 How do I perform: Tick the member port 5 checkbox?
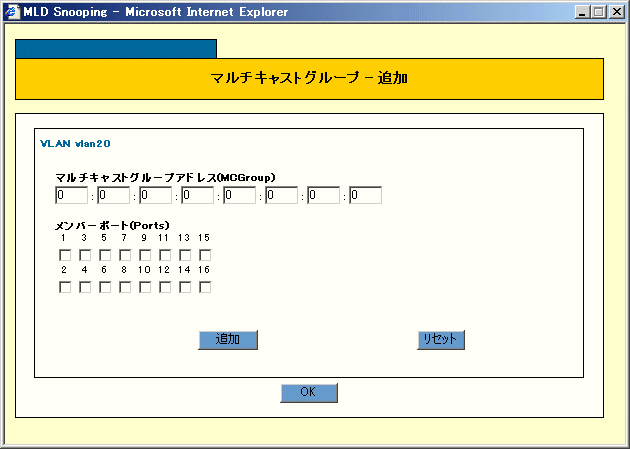(105, 255)
